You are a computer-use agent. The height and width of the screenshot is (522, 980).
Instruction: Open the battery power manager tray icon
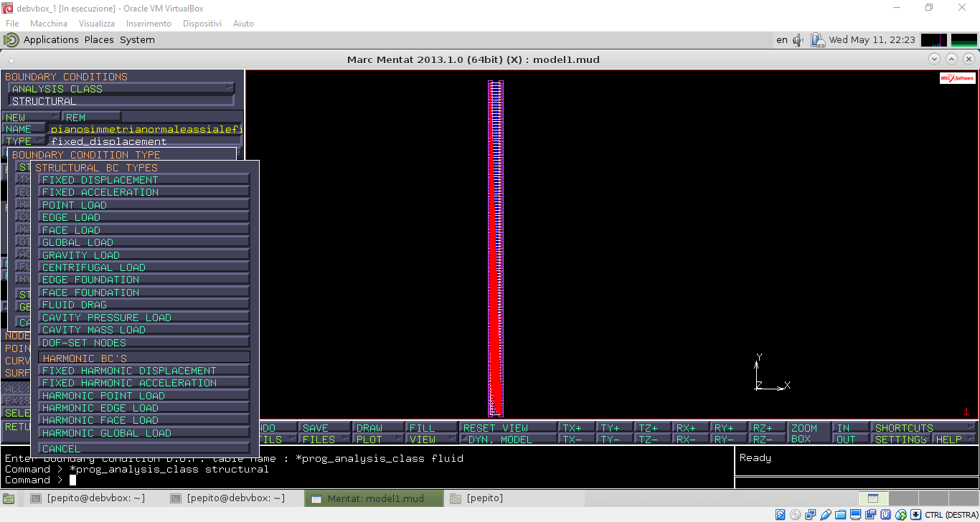(818, 40)
